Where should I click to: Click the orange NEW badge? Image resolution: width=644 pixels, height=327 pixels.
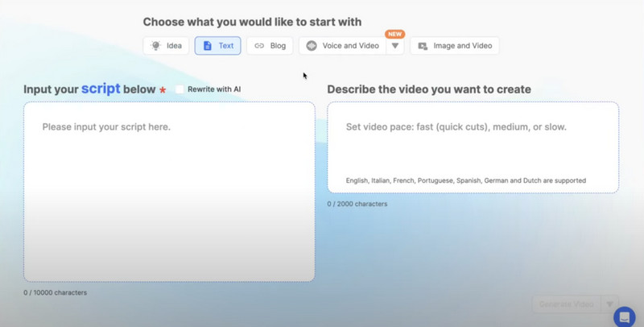[394, 35]
